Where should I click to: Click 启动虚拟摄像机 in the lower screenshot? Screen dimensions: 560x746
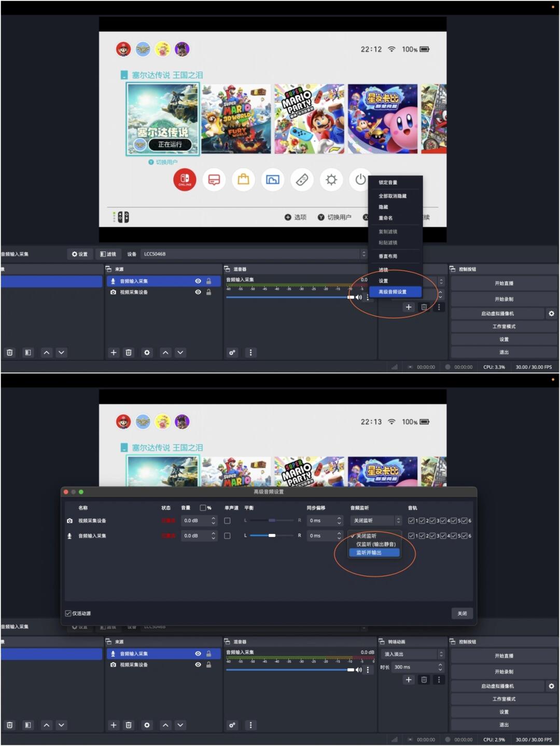[x=497, y=686]
